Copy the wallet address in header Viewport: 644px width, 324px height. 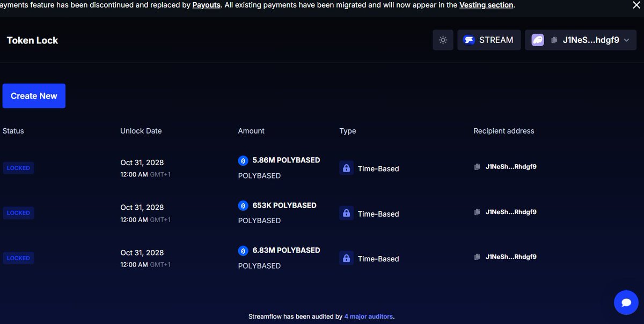tap(554, 40)
